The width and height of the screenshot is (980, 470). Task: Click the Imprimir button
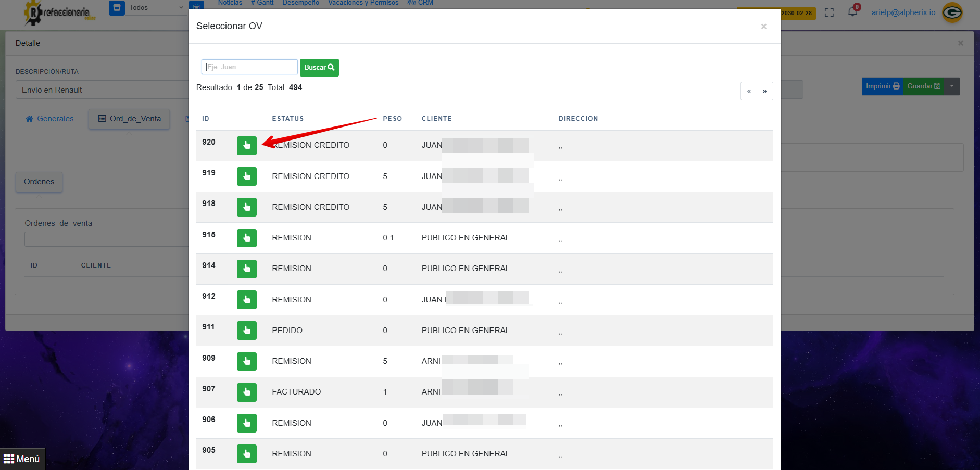click(882, 86)
